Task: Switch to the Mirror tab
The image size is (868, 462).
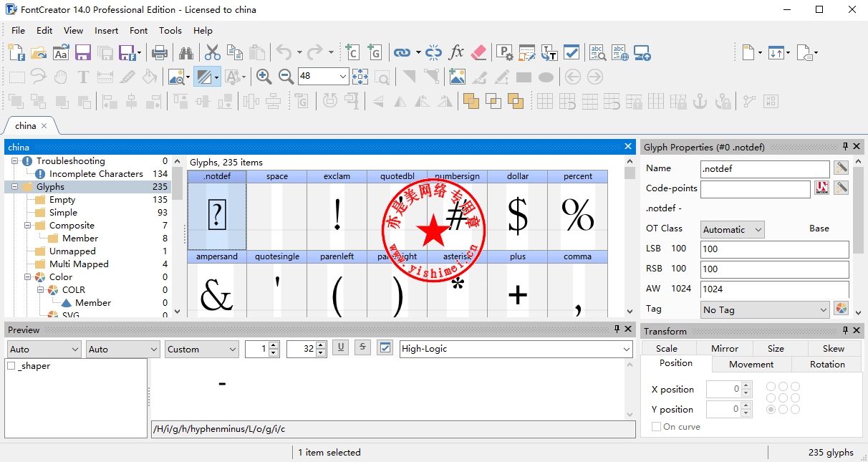Action: coord(725,348)
